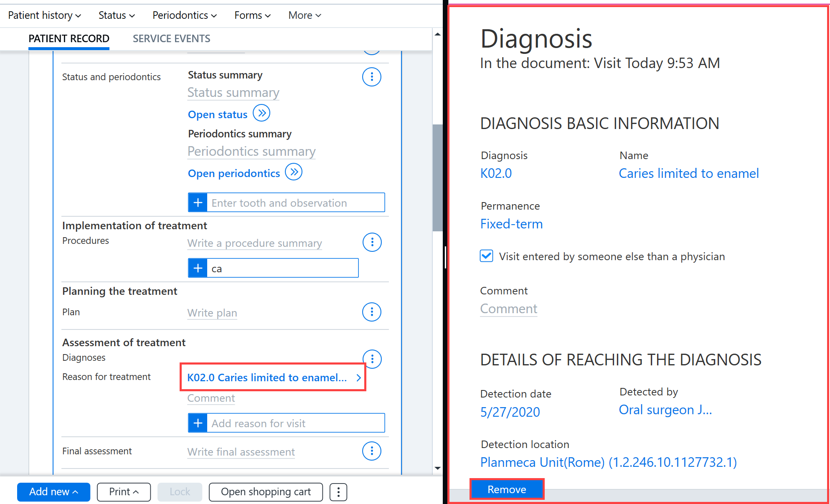Open K02.0 Caries limited to enamel diagnosis

273,377
